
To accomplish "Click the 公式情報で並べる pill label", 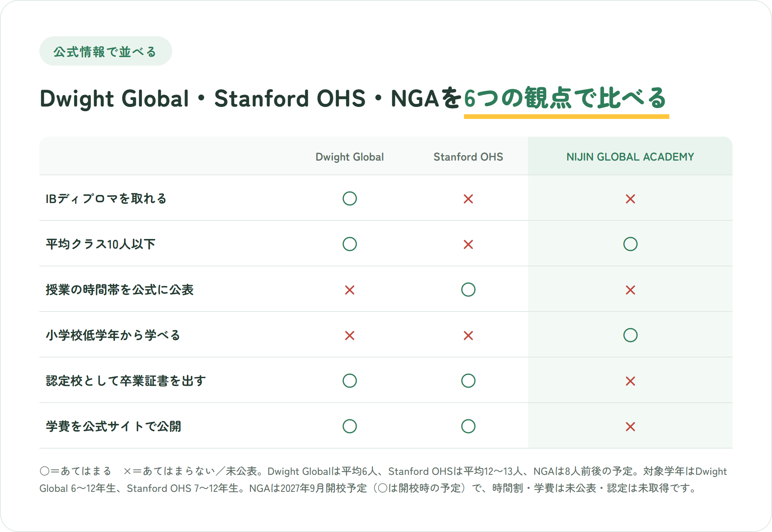I will point(105,51).
